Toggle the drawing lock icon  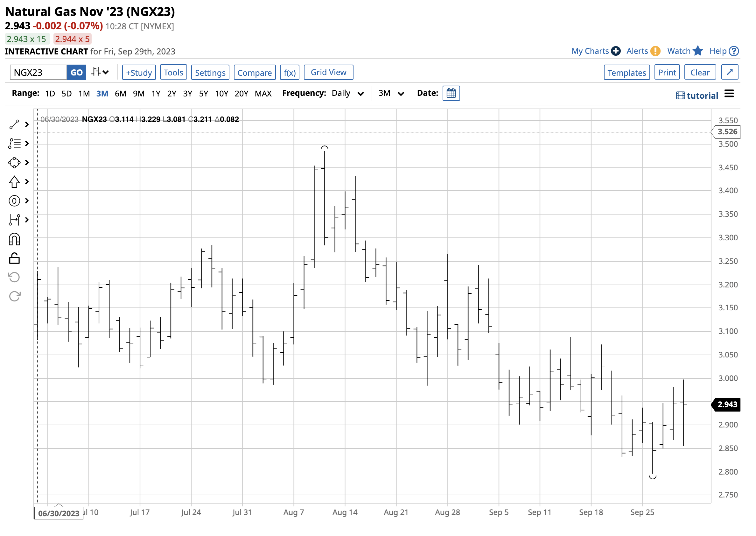click(15, 258)
